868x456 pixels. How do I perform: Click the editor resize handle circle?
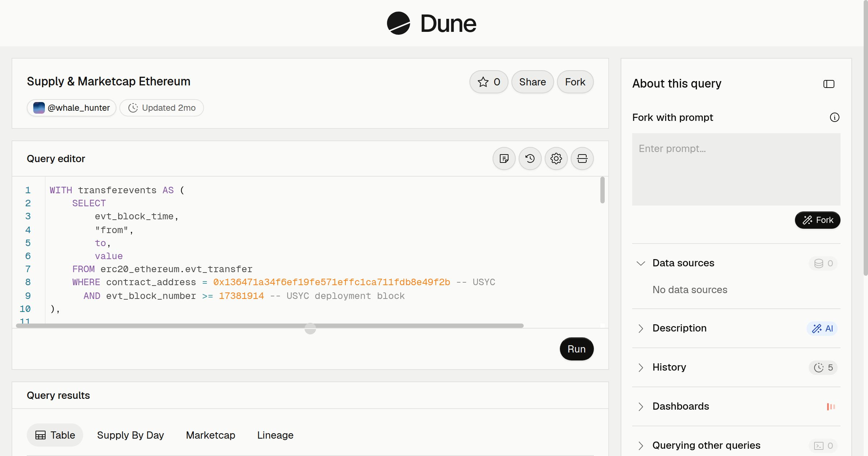pos(310,329)
